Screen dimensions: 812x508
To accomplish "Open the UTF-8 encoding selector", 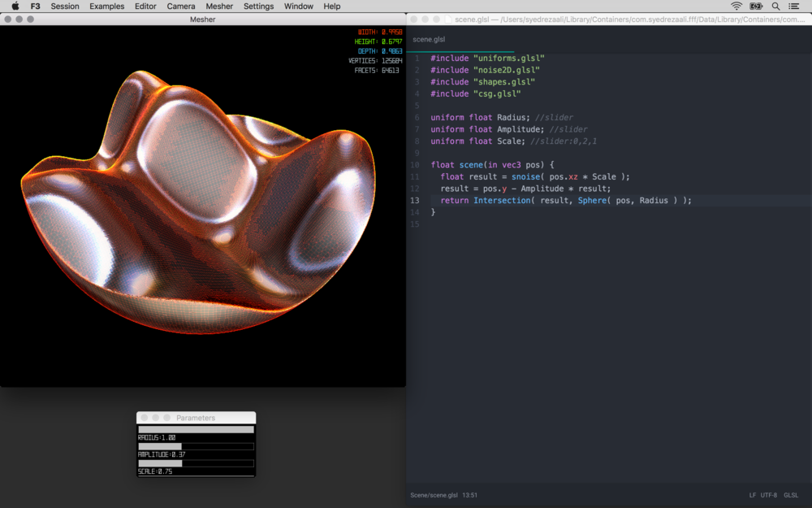I will click(768, 495).
